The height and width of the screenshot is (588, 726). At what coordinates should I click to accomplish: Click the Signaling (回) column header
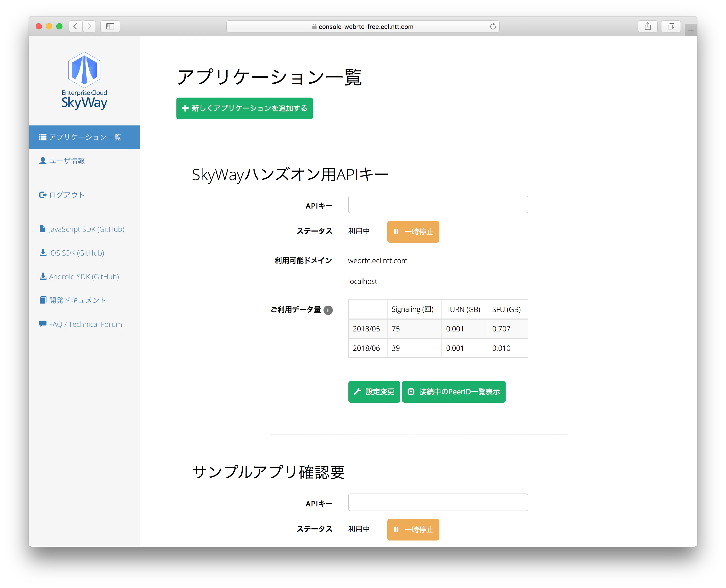[x=414, y=309]
